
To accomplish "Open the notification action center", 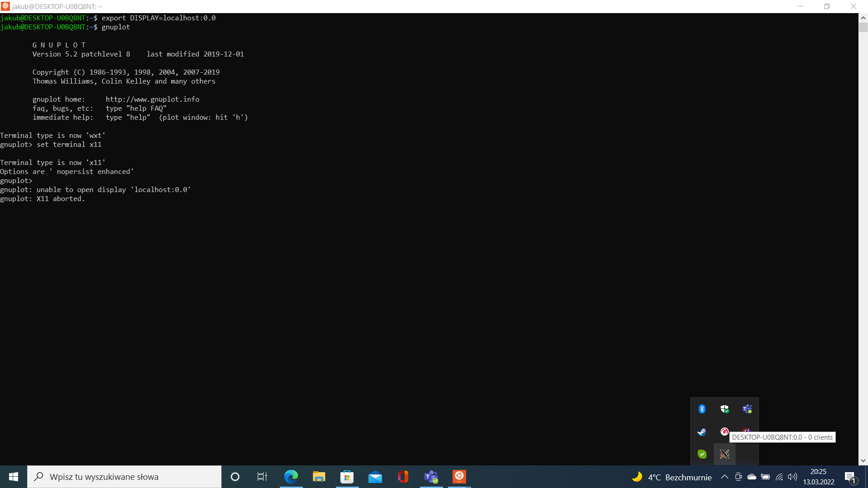I will [850, 477].
